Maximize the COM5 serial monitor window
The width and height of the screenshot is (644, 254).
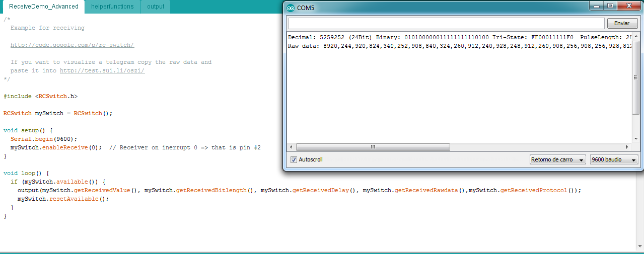tap(610, 6)
